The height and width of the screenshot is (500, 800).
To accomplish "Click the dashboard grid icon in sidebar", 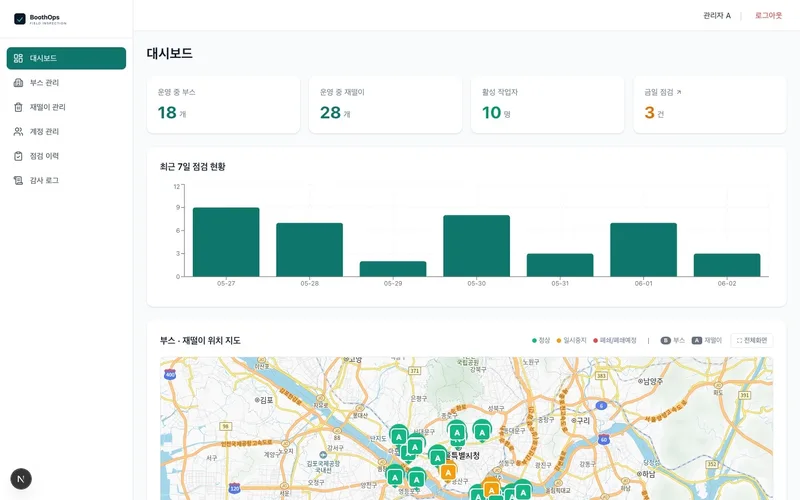I will pos(18,58).
